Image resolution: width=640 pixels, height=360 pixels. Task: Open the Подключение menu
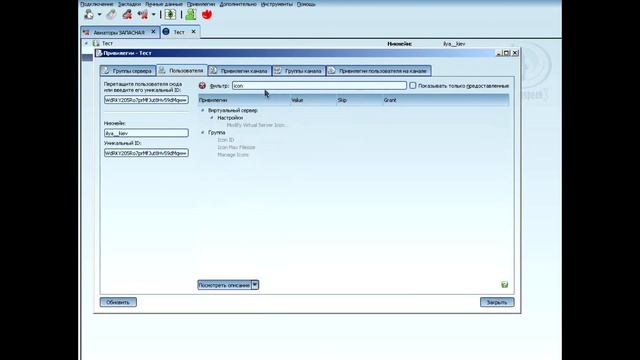97,4
